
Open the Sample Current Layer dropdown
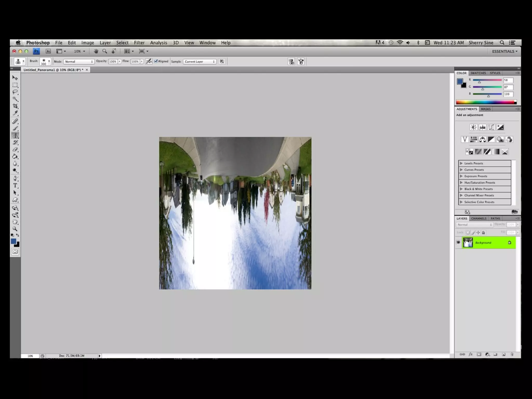199,62
